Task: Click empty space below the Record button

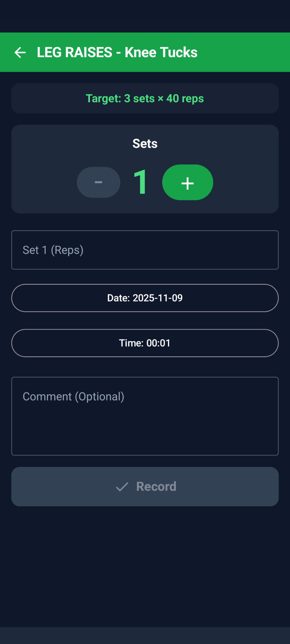Action: 145,563
